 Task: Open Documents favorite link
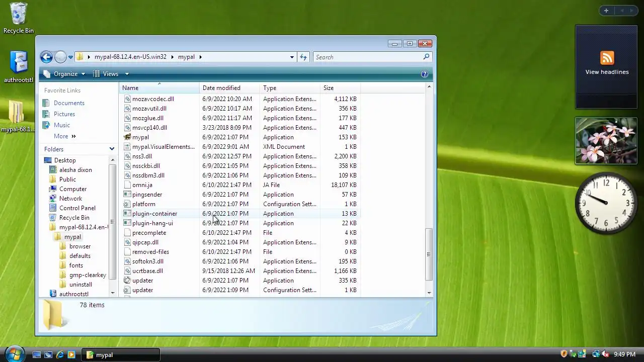tap(69, 103)
